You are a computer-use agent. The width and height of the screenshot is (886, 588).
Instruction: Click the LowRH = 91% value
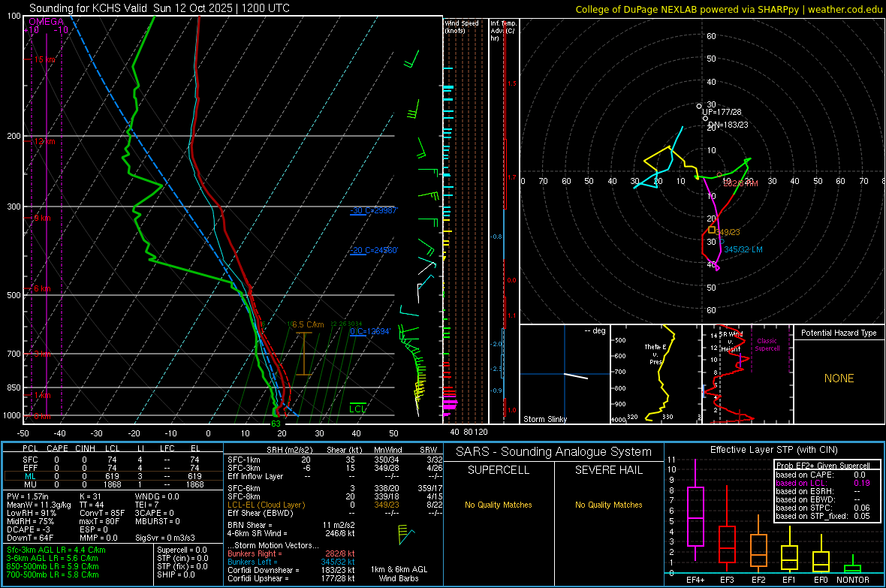pos(31,514)
